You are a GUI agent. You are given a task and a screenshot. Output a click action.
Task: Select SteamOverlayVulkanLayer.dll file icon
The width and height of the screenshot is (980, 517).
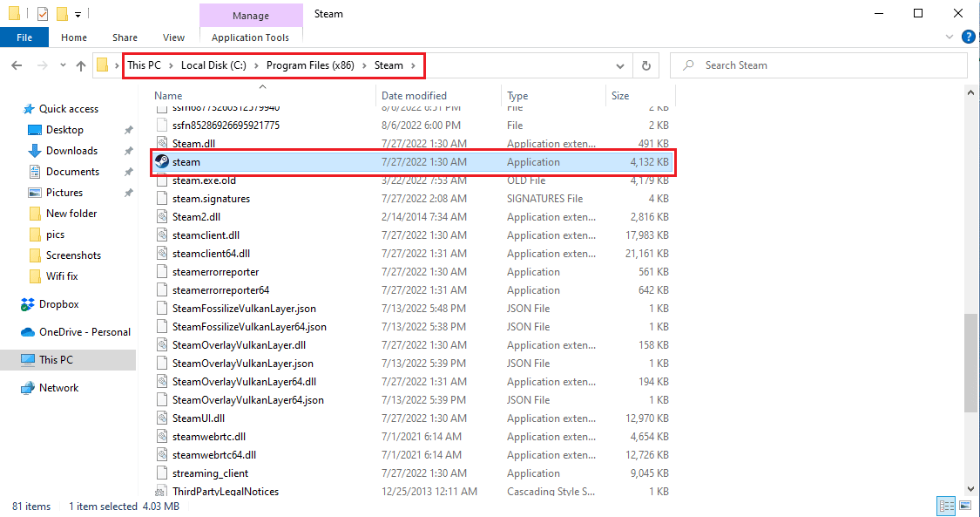162,345
